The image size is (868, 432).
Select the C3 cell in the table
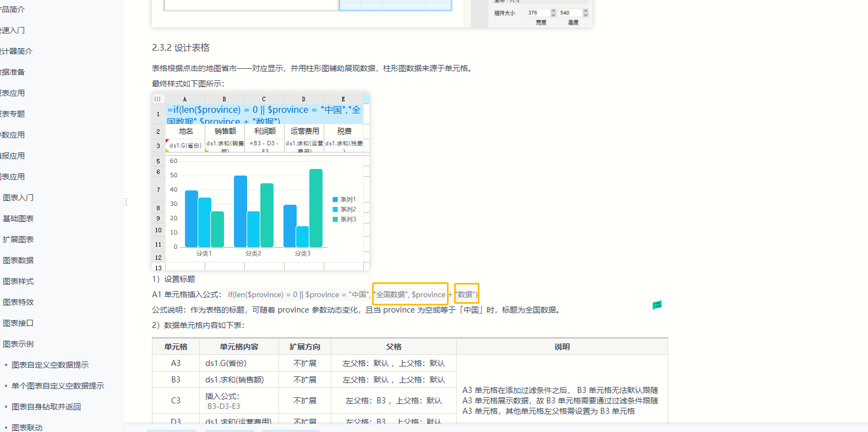click(176, 401)
